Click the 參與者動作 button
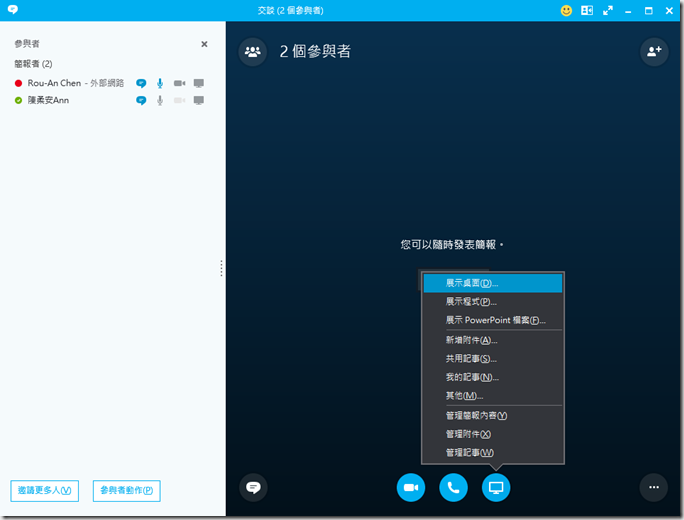This screenshot has height=520, width=684. click(127, 490)
